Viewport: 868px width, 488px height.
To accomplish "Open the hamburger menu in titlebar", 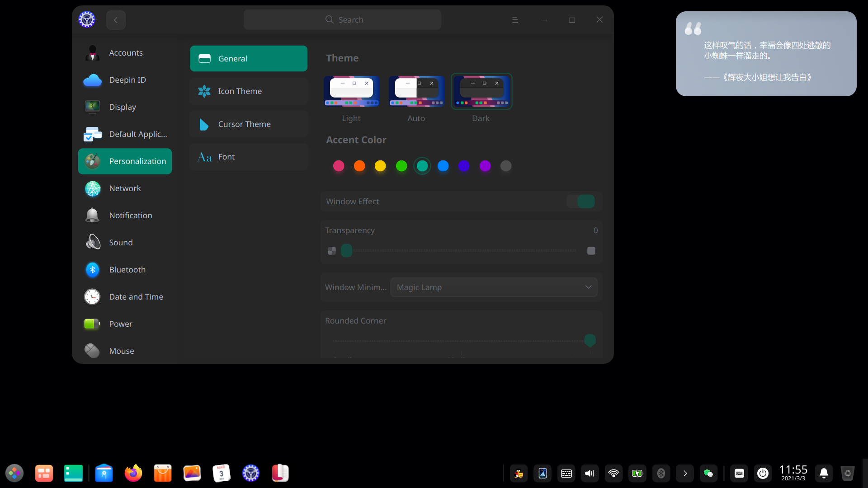I will click(x=515, y=20).
